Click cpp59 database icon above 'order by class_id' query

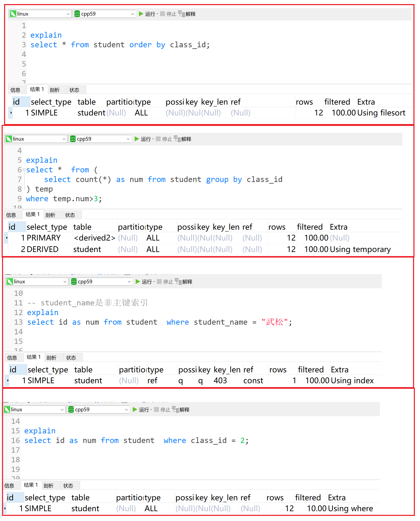[77, 14]
